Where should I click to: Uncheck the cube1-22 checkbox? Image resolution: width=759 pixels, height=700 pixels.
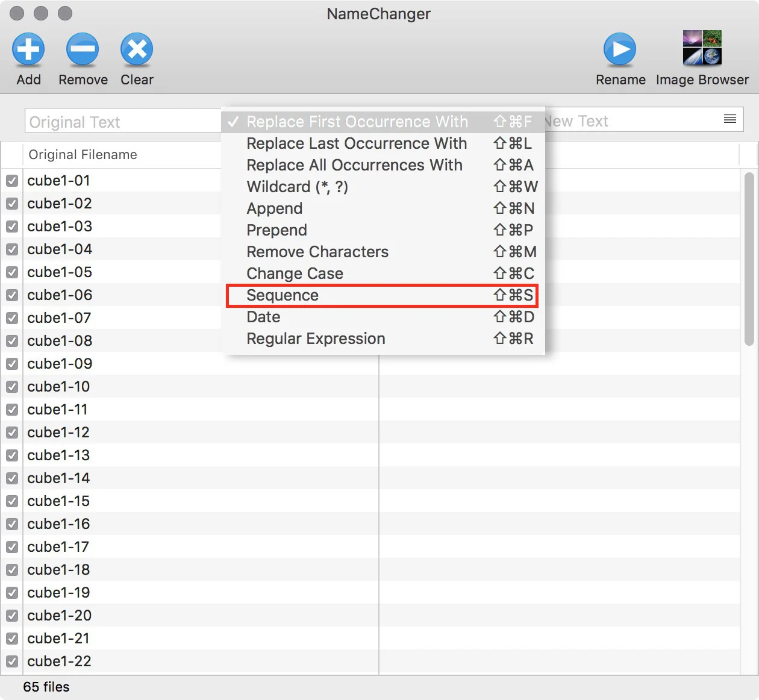pyautogui.click(x=12, y=661)
